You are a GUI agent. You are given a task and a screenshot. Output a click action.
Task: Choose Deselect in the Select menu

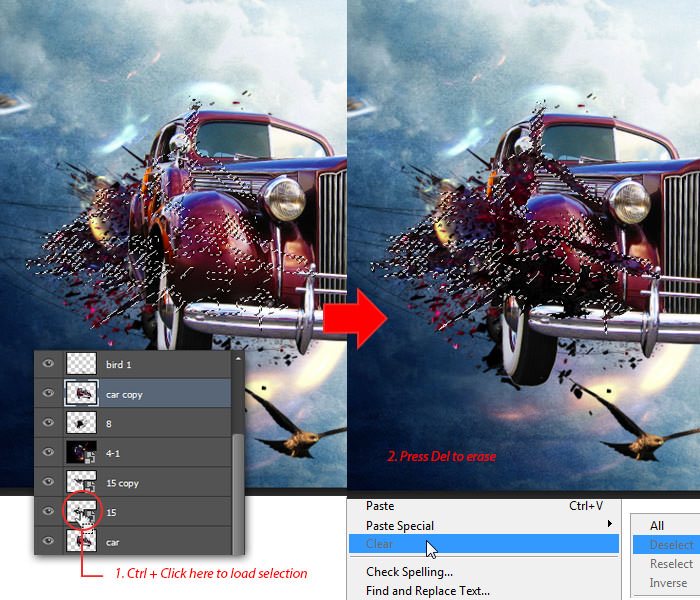tap(667, 545)
